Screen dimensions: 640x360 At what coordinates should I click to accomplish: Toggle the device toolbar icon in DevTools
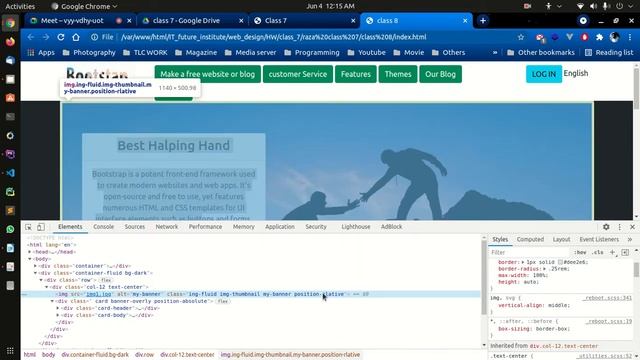point(41,227)
